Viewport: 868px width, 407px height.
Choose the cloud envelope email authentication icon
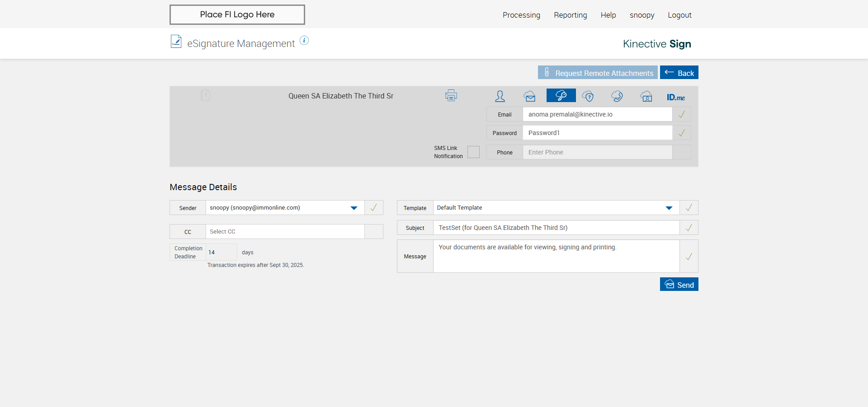coord(529,96)
